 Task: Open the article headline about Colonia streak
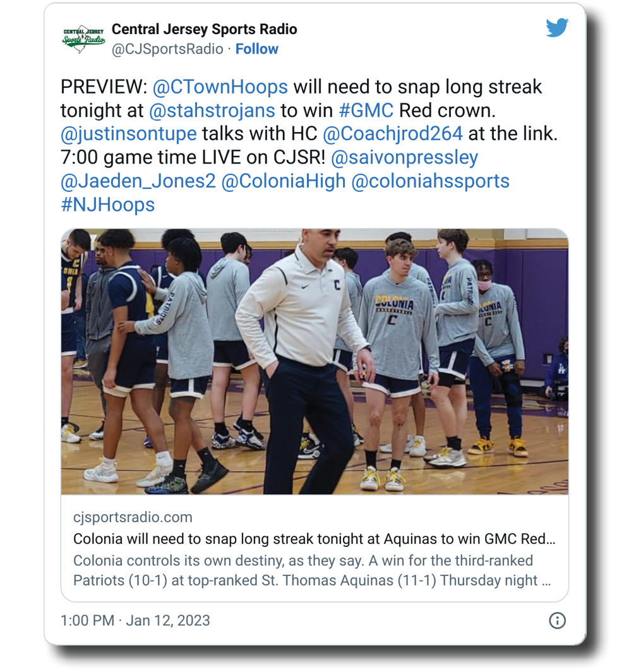pos(314,539)
